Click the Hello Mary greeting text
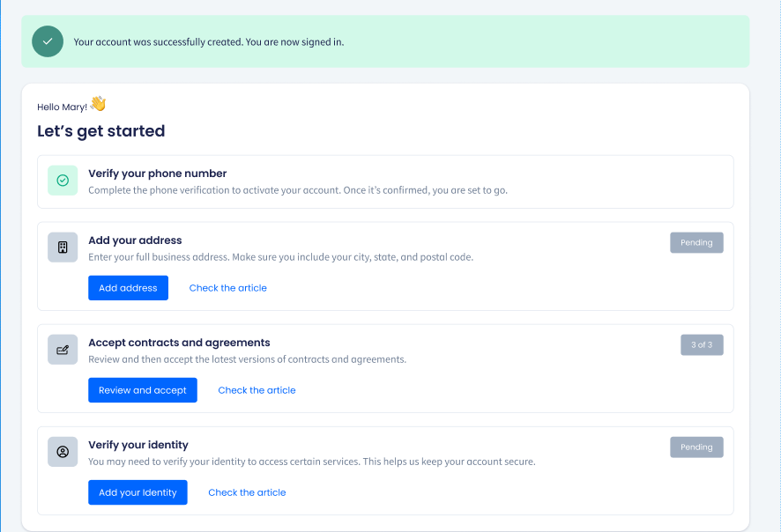The width and height of the screenshot is (781, 532). (x=62, y=106)
